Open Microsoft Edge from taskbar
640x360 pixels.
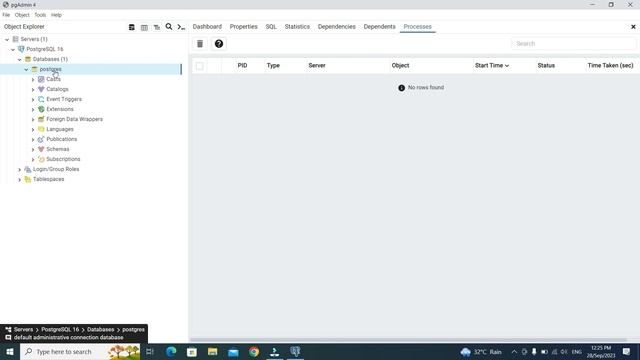tap(171, 351)
